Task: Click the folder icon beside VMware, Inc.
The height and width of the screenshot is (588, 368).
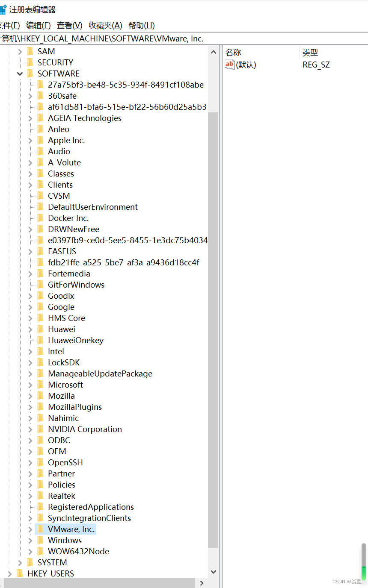Action: coord(40,529)
